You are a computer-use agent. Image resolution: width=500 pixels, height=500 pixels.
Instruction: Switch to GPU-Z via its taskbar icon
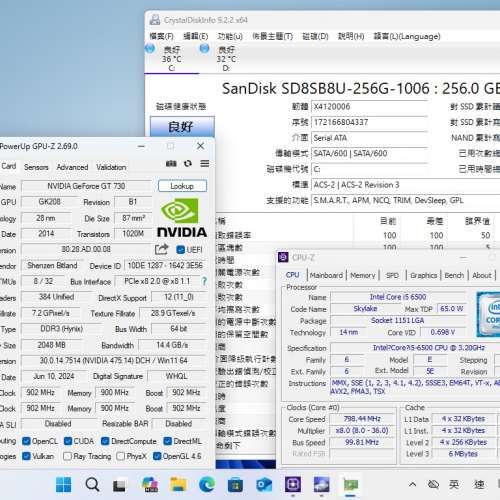(x=350, y=485)
